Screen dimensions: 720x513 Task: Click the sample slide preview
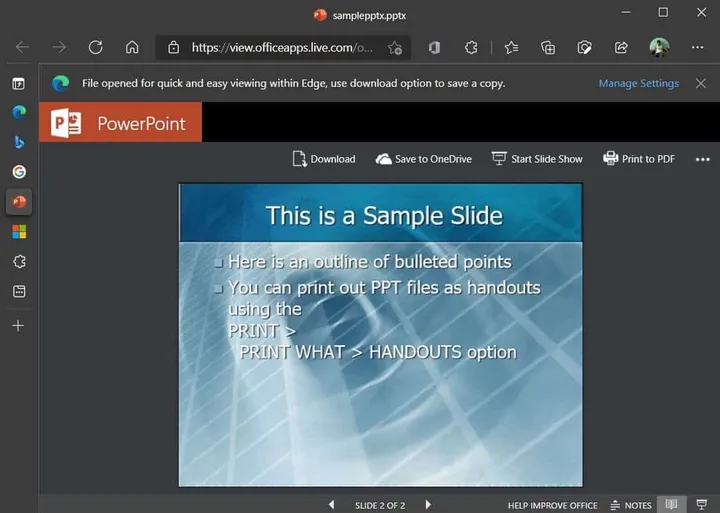[381, 335]
